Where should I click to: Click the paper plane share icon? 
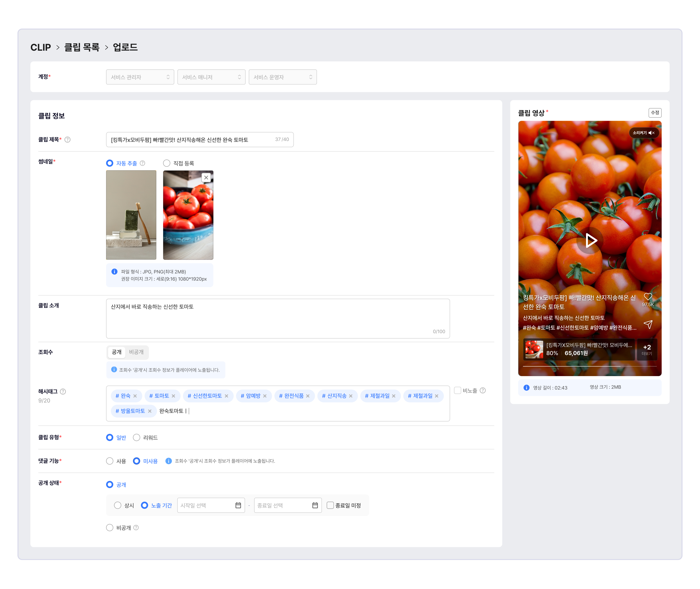[x=648, y=324]
